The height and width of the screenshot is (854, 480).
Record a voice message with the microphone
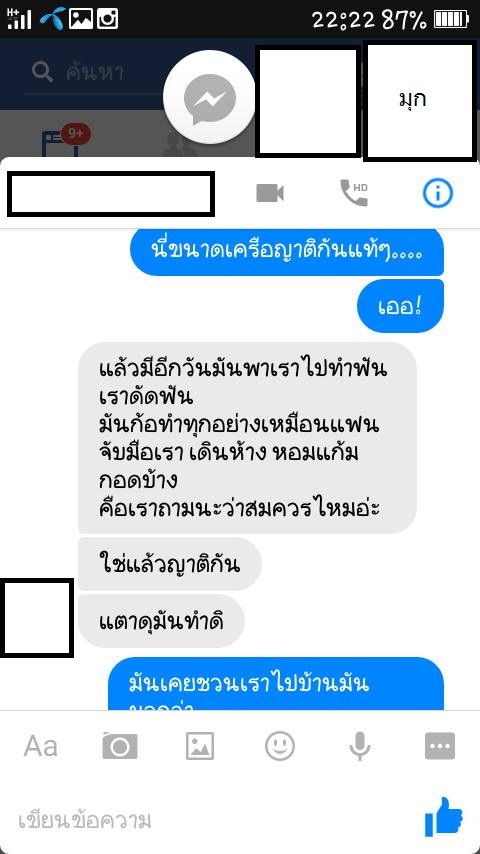pyautogui.click(x=360, y=746)
